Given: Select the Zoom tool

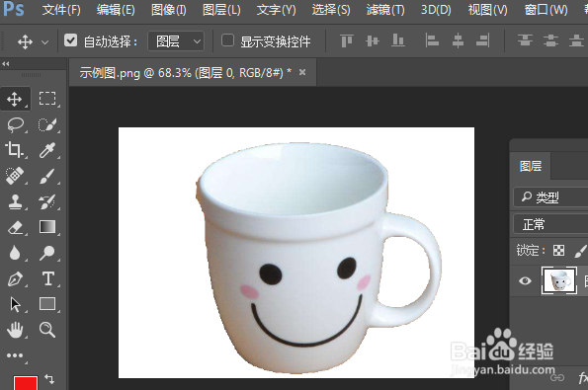Looking at the screenshot, I should [47, 330].
